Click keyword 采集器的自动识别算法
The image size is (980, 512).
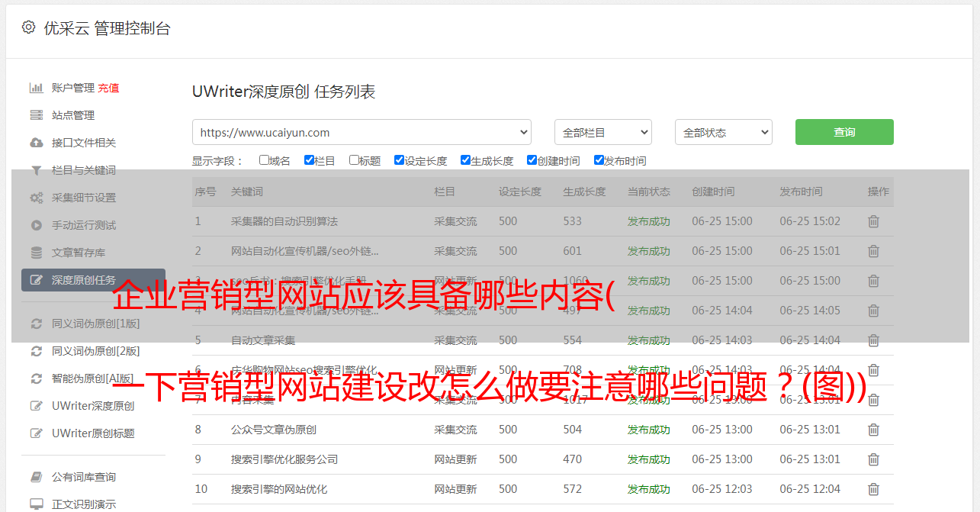click(x=284, y=221)
